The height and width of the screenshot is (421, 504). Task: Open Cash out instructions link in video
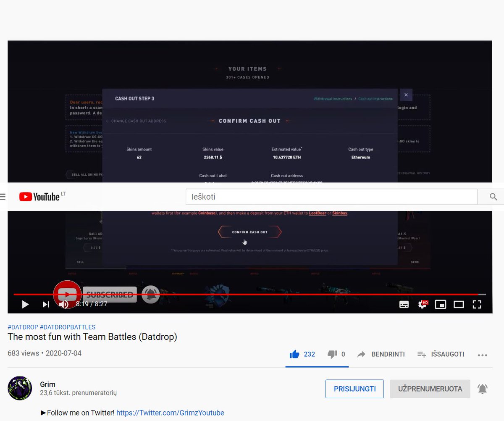[375, 99]
